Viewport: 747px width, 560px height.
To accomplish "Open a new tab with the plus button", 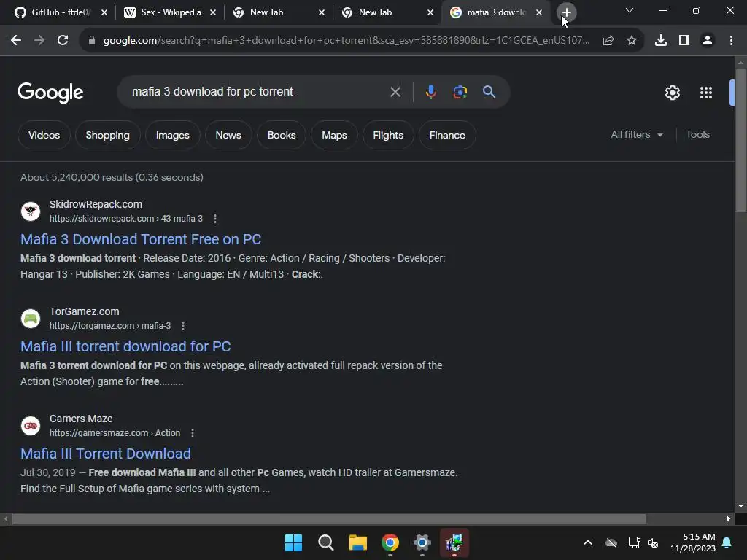I will coord(566,12).
